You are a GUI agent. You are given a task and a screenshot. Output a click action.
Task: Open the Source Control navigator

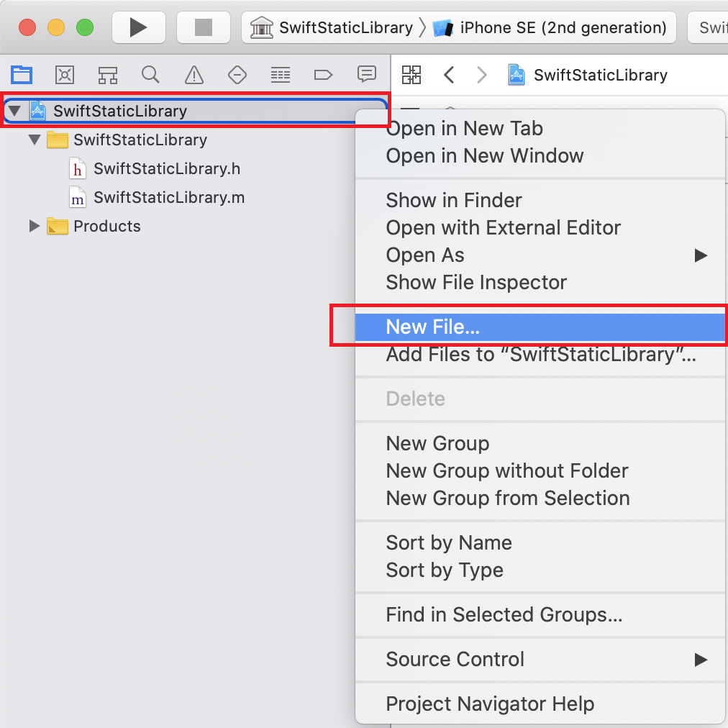65,75
